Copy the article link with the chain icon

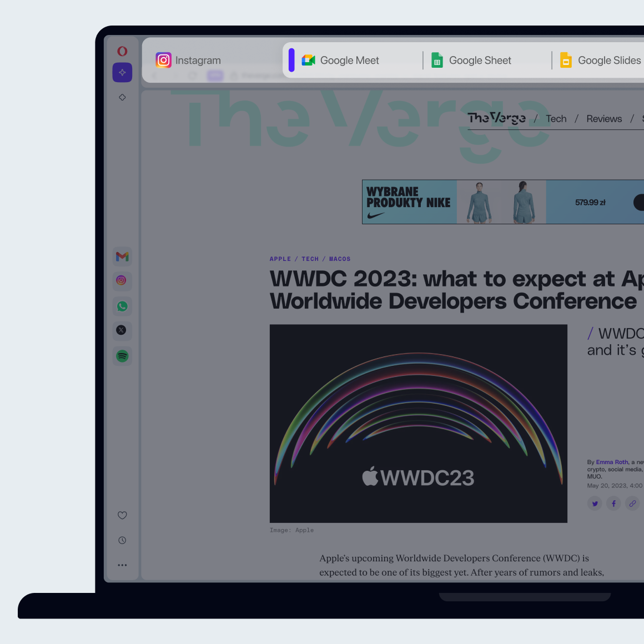(632, 504)
